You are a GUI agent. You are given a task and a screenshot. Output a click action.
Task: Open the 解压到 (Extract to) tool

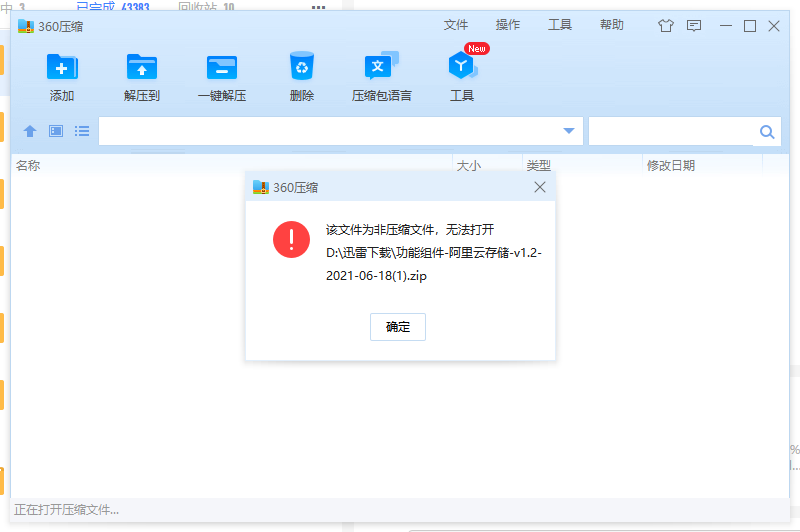pos(142,67)
